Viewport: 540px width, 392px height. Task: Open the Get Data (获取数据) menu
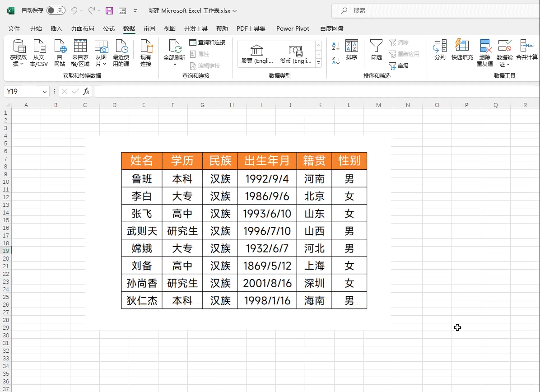(x=18, y=53)
